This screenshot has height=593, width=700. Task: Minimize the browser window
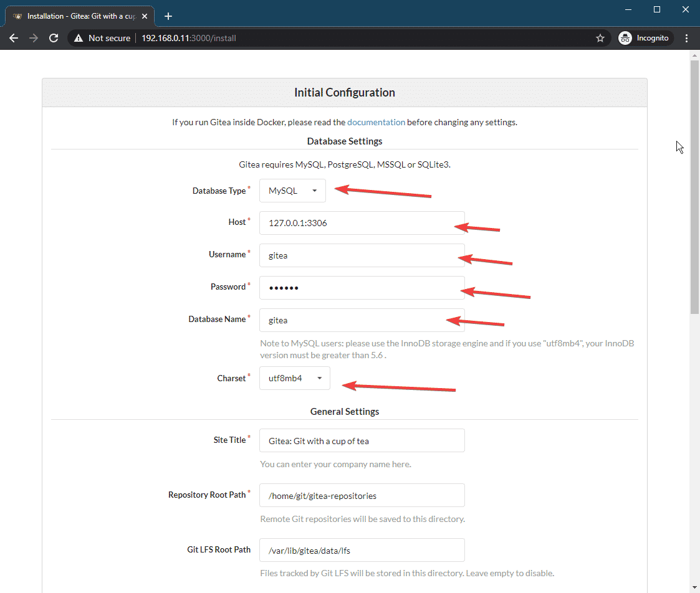(x=628, y=9)
